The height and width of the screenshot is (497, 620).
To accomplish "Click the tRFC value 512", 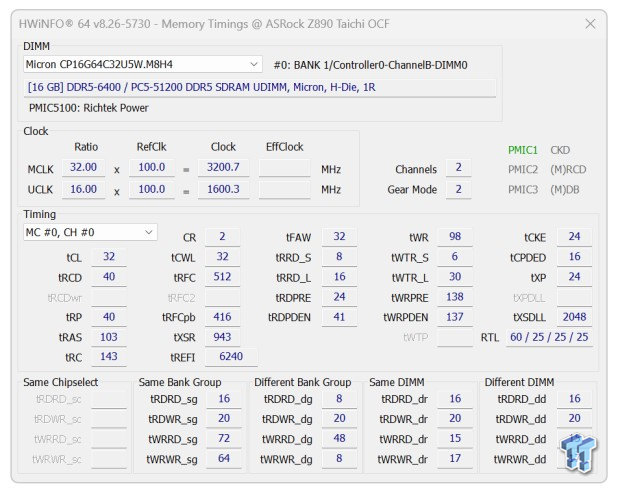I will coord(222,277).
